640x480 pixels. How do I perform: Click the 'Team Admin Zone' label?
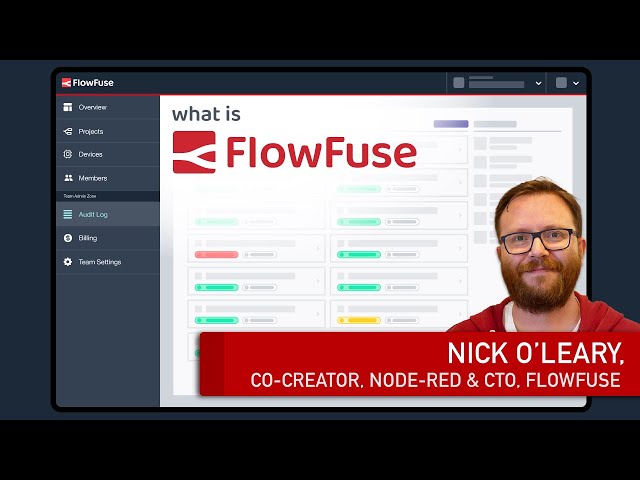[80, 196]
